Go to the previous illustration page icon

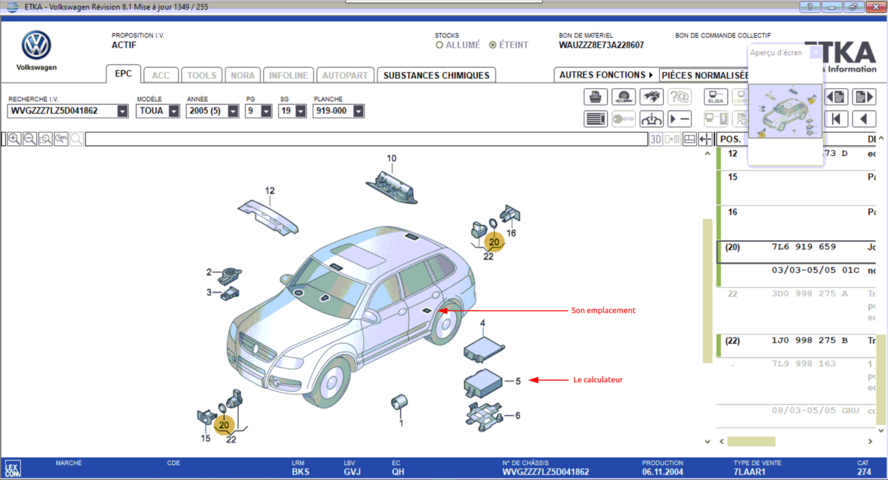click(836, 97)
